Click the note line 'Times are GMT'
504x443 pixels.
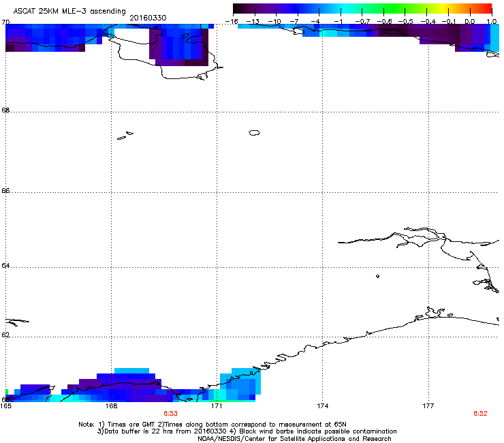point(131,425)
